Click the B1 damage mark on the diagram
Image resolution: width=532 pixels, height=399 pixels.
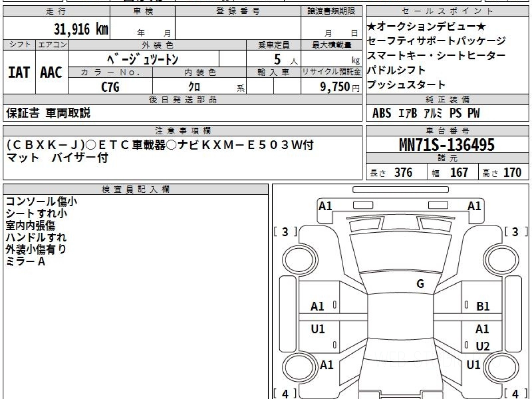click(x=483, y=306)
